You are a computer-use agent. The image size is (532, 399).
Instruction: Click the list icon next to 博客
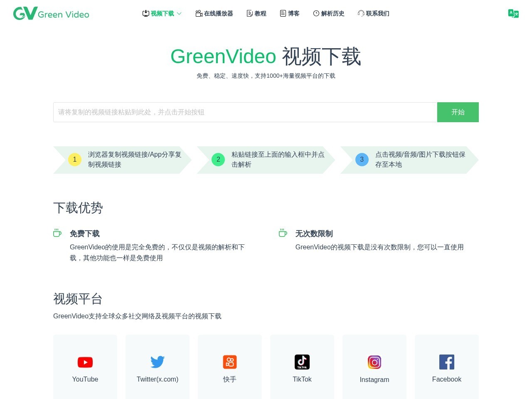pyautogui.click(x=283, y=13)
